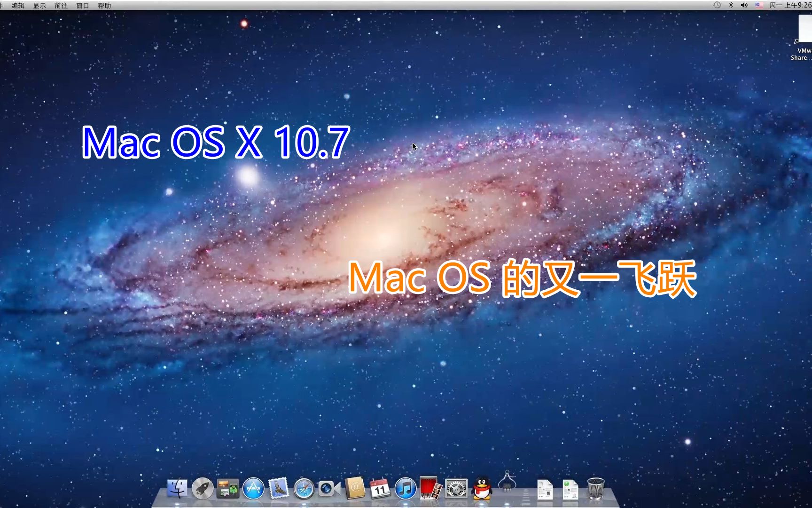Open the 前往 menu
812x508 pixels.
pyautogui.click(x=61, y=6)
